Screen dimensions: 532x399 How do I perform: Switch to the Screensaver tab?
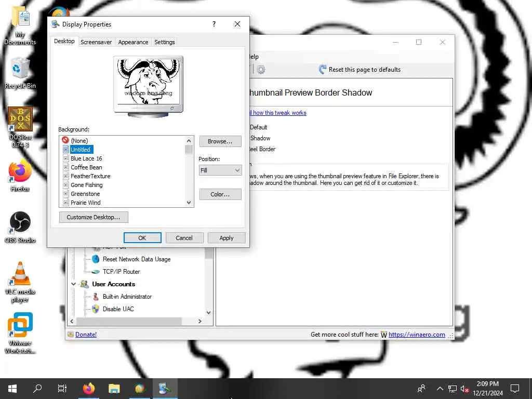[96, 42]
